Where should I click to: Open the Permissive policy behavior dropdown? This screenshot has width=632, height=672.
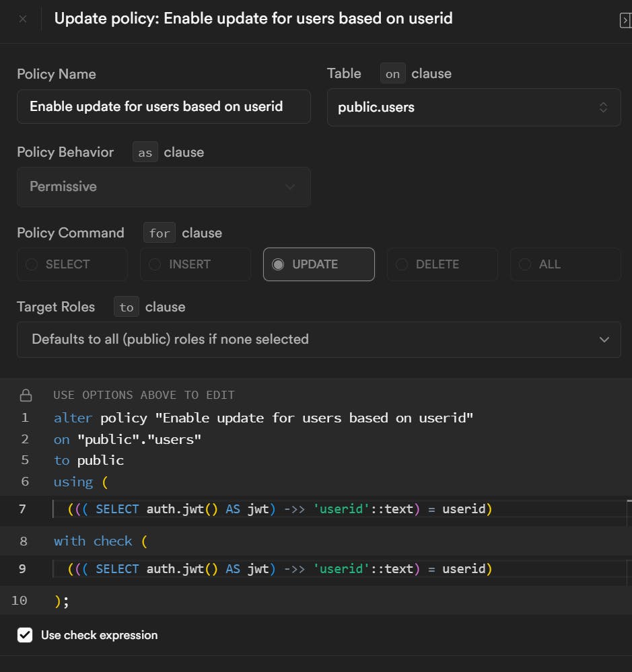[164, 186]
